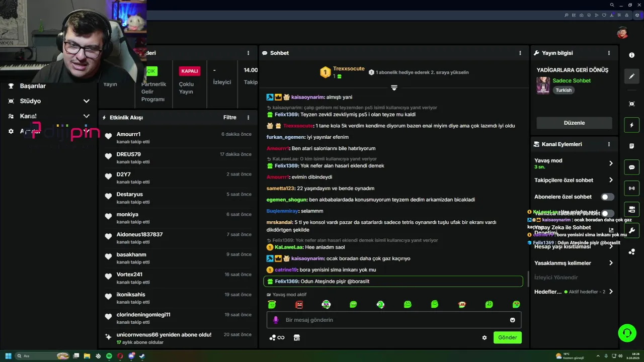Click the wrench icon in right sidebar

pos(632,231)
